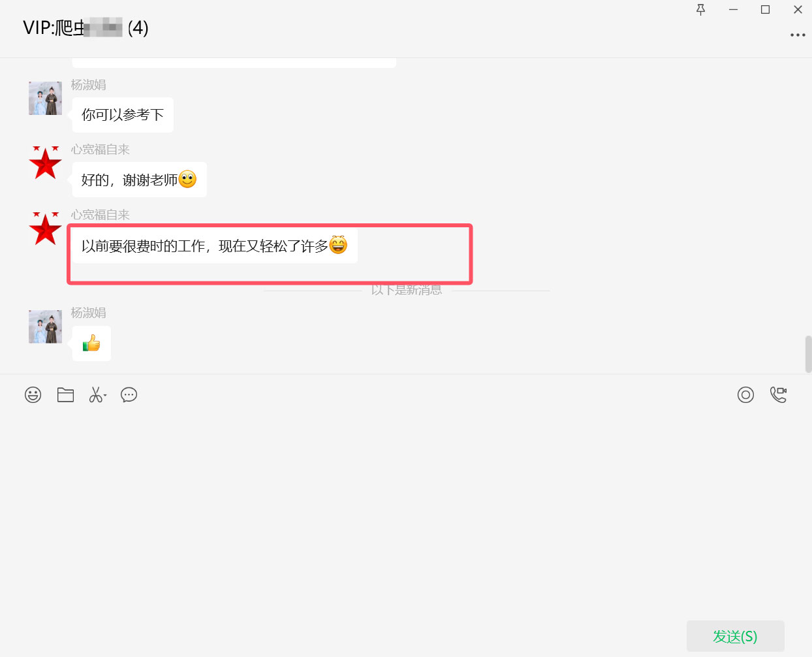Expand the screenshot options arrow
Screen dimensions: 812x657
click(x=105, y=395)
